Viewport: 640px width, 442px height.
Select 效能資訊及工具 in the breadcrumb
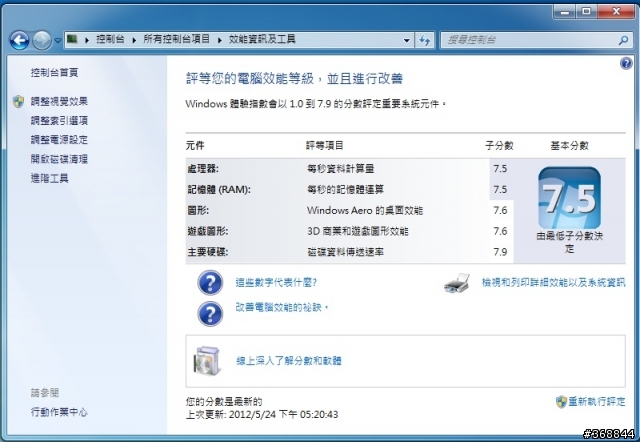click(x=262, y=39)
